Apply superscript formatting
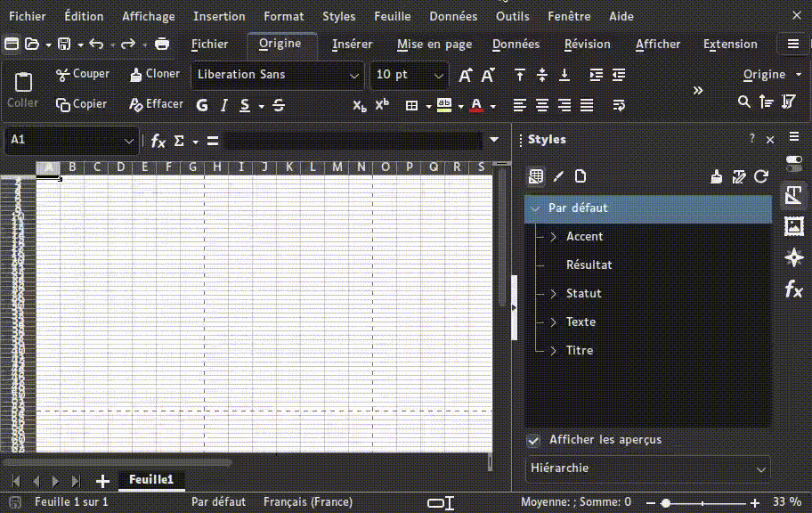 pyautogui.click(x=382, y=105)
